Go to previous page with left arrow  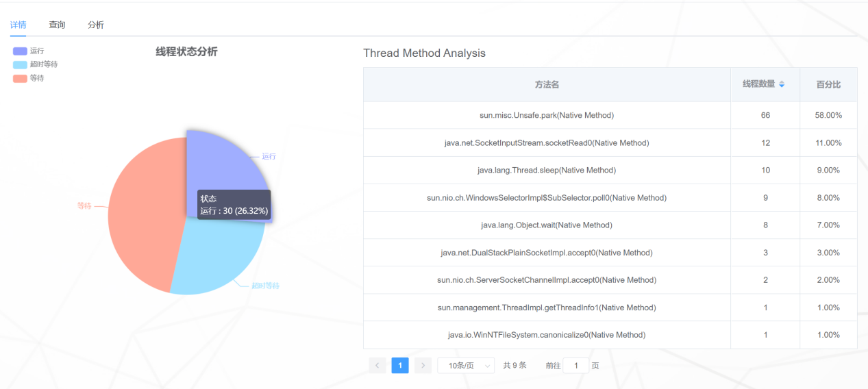tap(377, 366)
